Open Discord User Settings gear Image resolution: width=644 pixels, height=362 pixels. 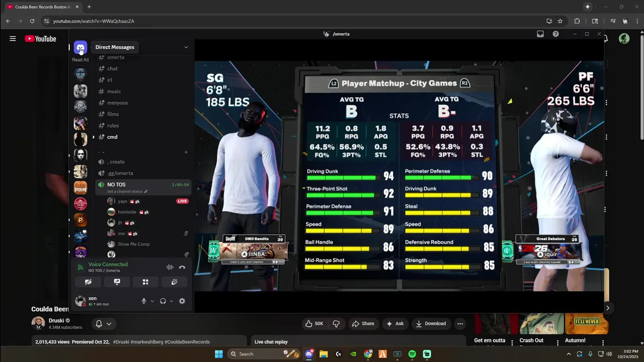point(182,301)
